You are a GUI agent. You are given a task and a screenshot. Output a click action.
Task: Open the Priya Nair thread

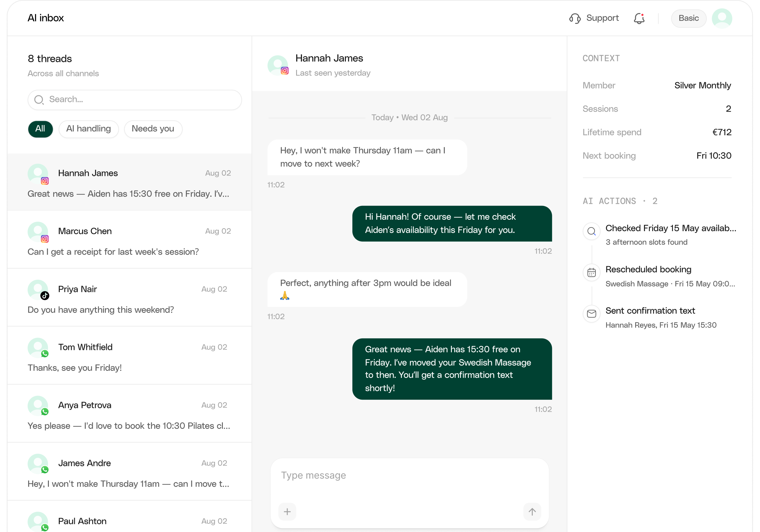[x=130, y=298]
